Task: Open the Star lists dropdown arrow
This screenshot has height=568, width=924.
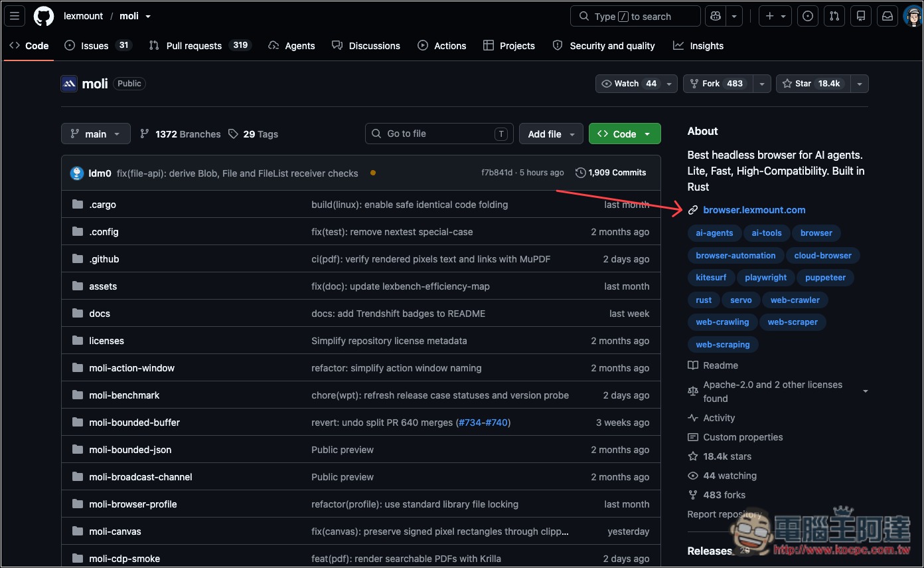Action: point(860,84)
